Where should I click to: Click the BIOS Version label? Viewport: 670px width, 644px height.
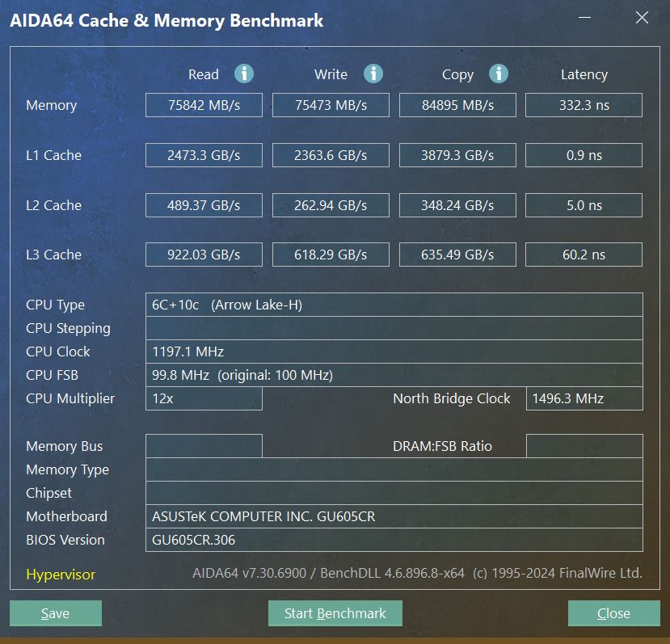click(x=65, y=540)
